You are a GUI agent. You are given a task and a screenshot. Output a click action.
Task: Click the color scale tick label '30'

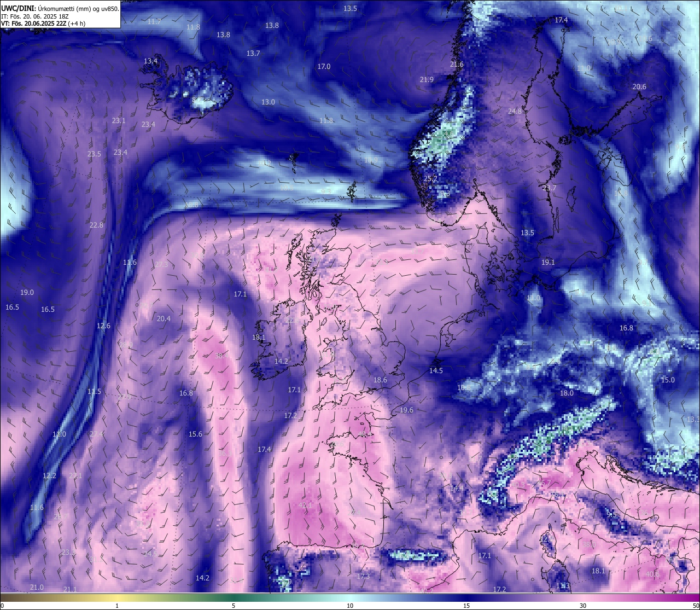[x=583, y=606]
